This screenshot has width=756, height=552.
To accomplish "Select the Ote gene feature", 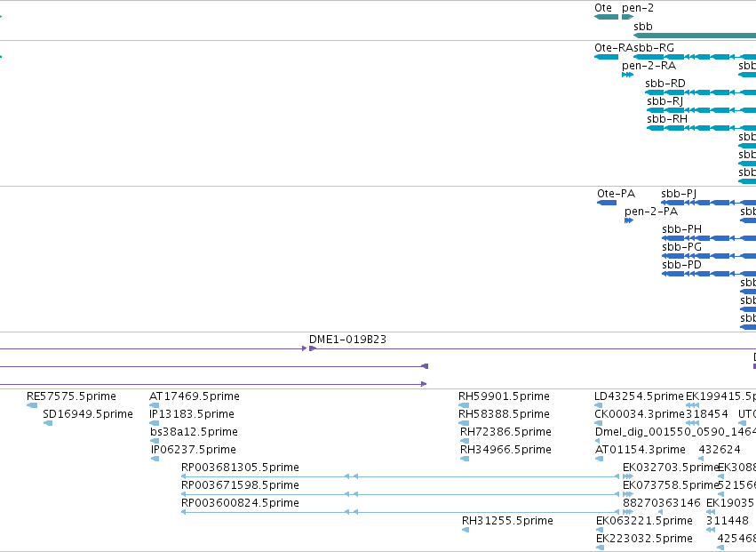I will click(606, 17).
